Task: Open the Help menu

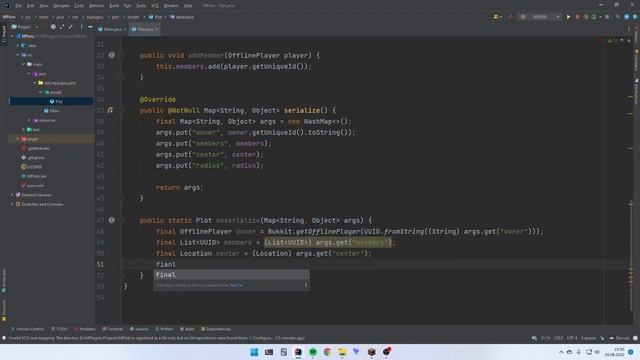Action: click(188, 6)
